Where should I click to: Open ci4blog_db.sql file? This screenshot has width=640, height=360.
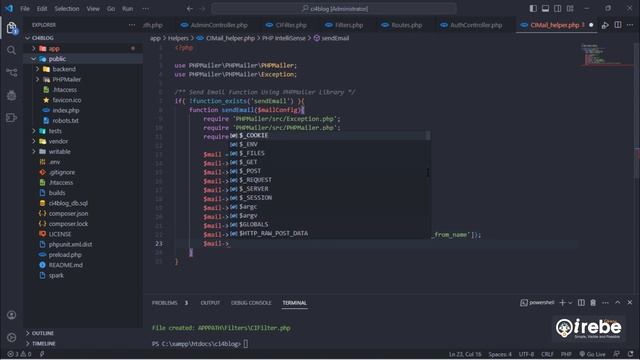point(68,203)
